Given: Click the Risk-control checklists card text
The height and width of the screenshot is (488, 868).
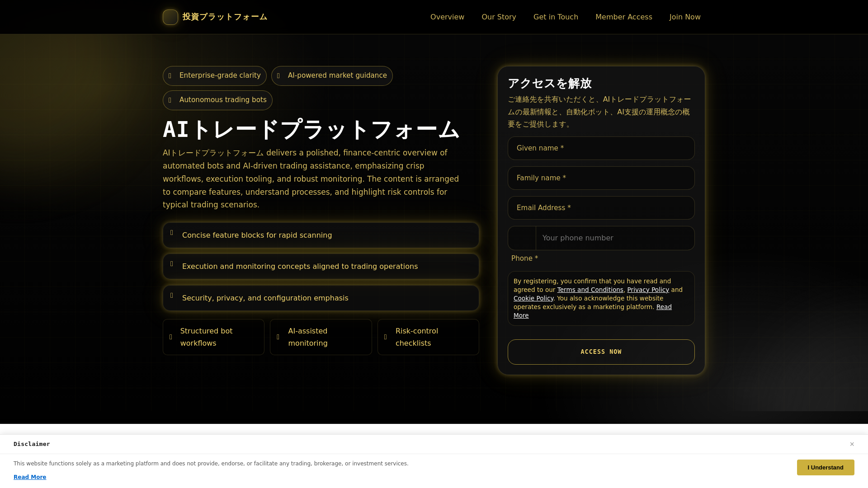Looking at the screenshot, I should click(417, 337).
